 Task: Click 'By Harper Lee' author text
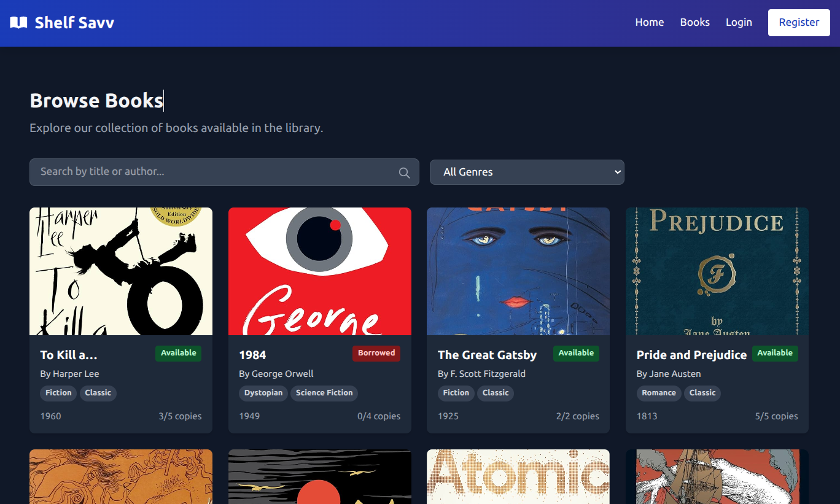69,374
